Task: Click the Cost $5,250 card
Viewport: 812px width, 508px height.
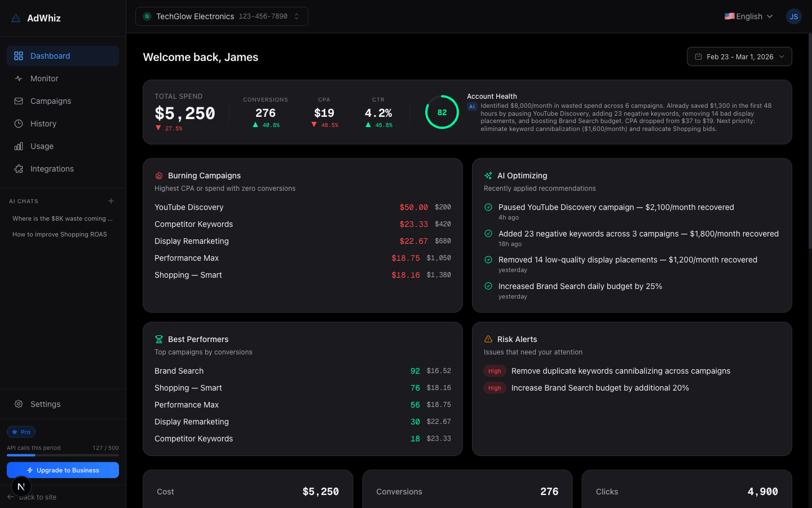Action: click(x=248, y=490)
